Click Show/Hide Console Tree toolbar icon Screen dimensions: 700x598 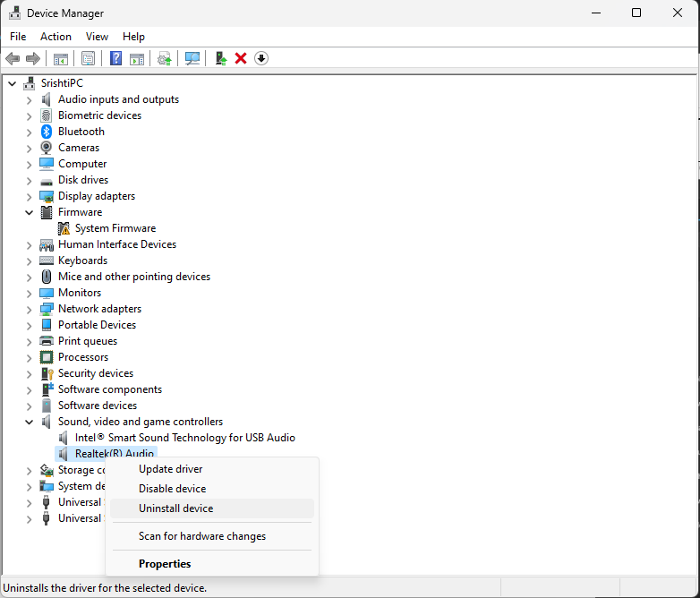[61, 58]
